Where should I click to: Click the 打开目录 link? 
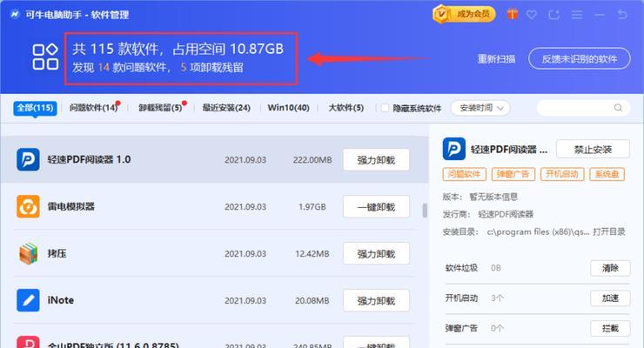[609, 231]
